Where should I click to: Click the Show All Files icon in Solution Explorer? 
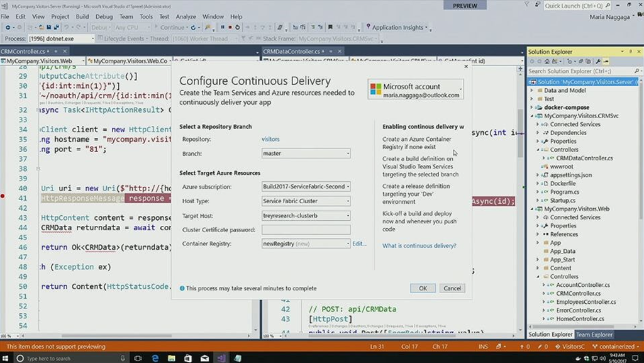click(x=588, y=61)
